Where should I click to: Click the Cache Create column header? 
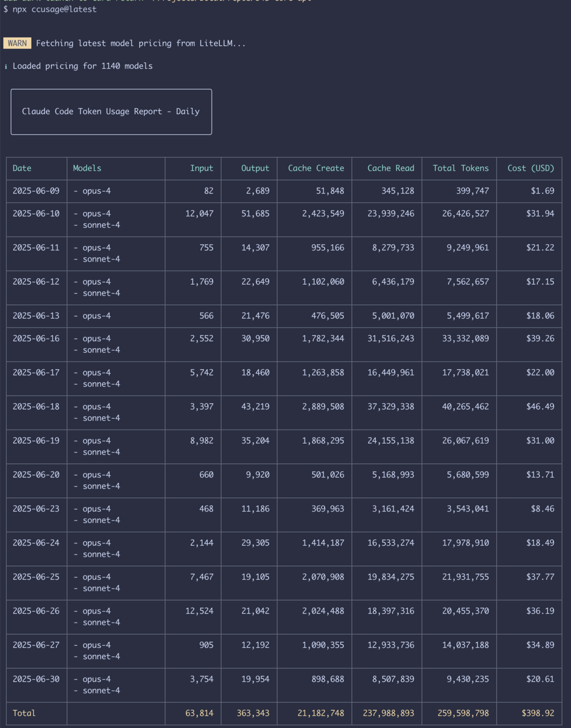pos(316,168)
